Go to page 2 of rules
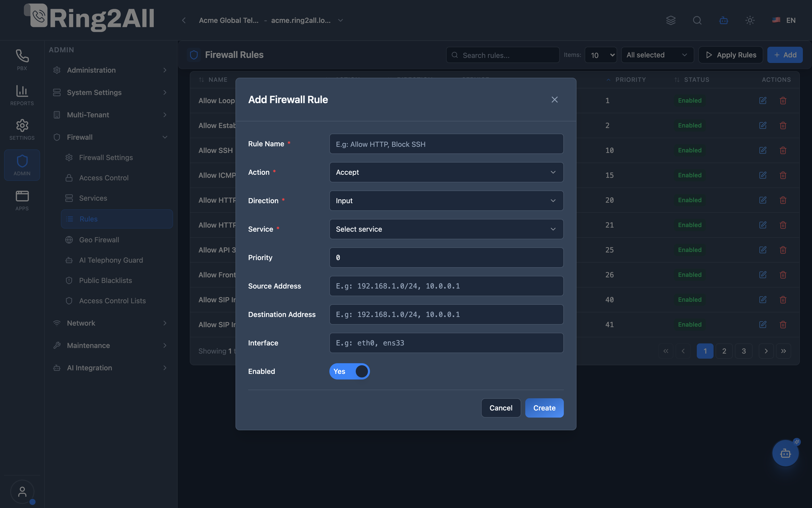 click(x=724, y=351)
